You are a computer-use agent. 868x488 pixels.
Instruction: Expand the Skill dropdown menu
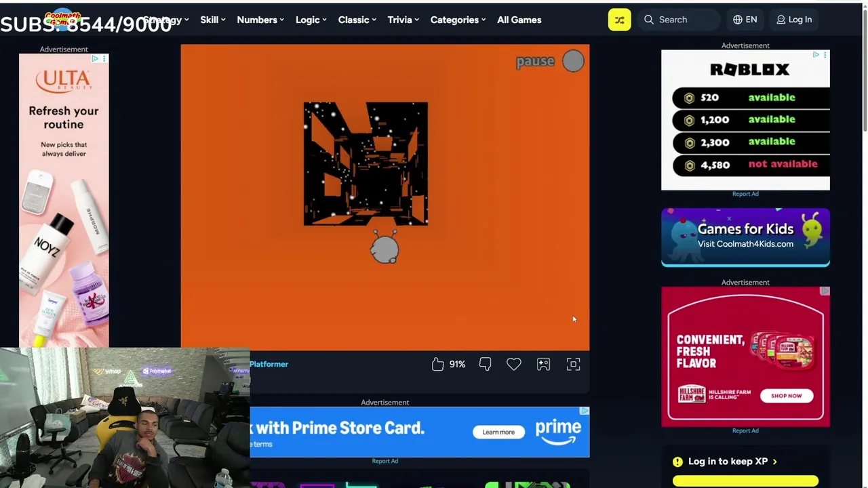coord(213,20)
